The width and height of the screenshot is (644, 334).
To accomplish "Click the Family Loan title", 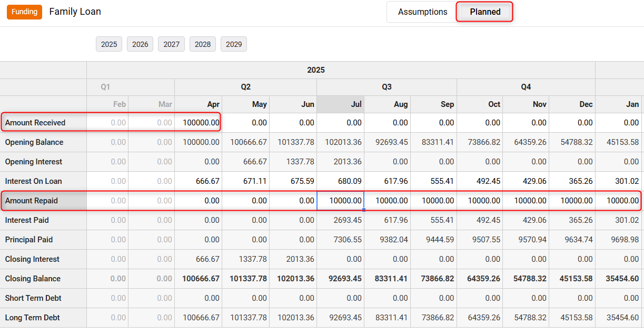I will pos(75,12).
